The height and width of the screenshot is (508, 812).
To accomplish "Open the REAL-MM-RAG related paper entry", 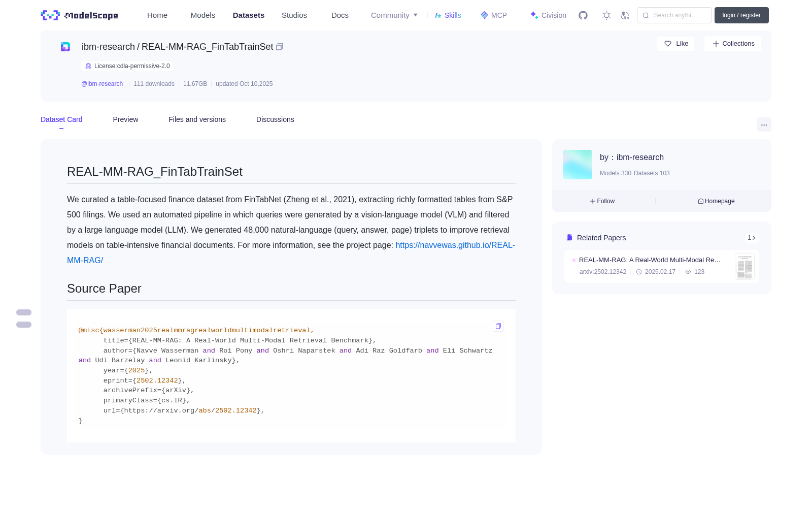I will pyautogui.click(x=662, y=267).
